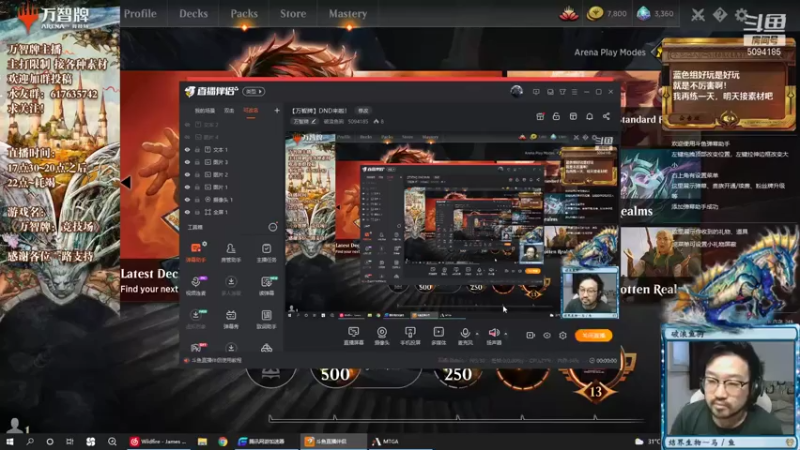Click MTGA gold balance 7,800
This screenshot has width=800, height=450.
click(607, 14)
